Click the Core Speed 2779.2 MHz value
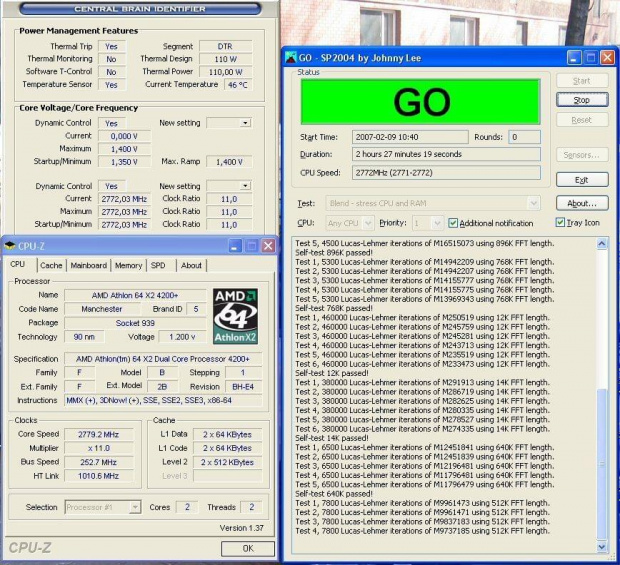The image size is (620, 565). coord(99,435)
